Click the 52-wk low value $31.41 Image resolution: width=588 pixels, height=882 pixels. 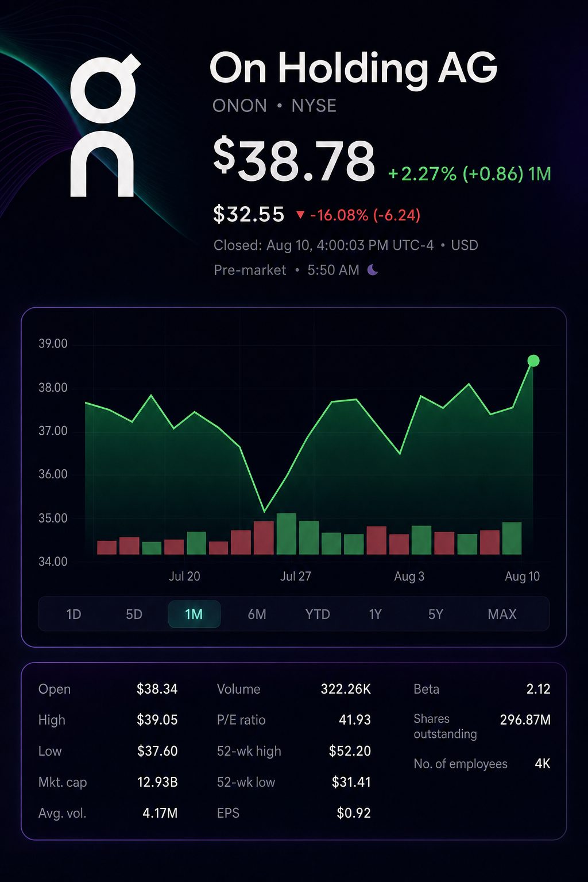pyautogui.click(x=351, y=782)
